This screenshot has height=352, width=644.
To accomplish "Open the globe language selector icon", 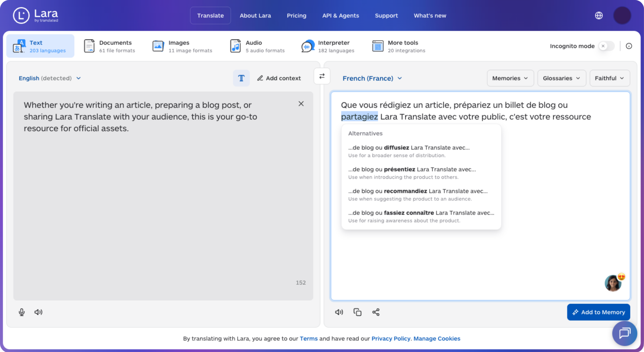I will click(x=599, y=15).
